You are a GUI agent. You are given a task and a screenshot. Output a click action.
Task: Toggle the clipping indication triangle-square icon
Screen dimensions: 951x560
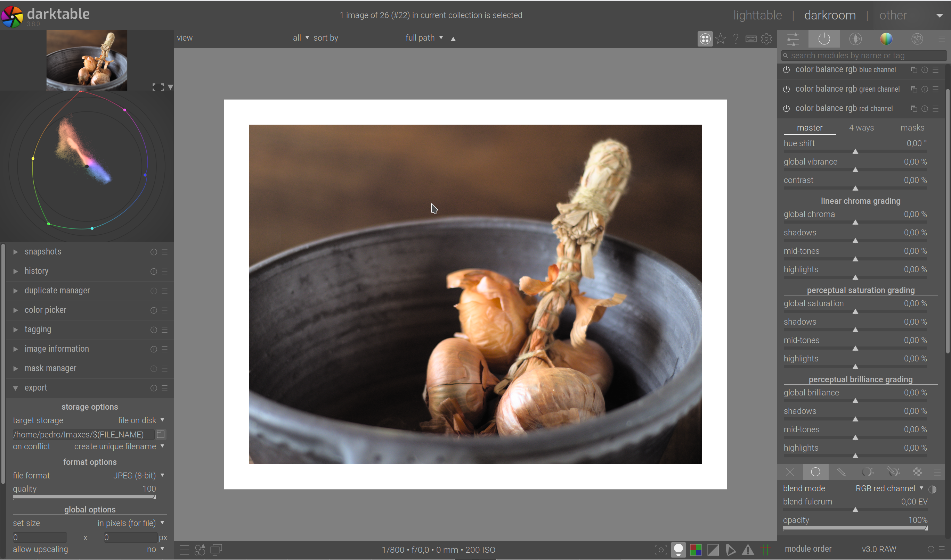click(x=713, y=550)
